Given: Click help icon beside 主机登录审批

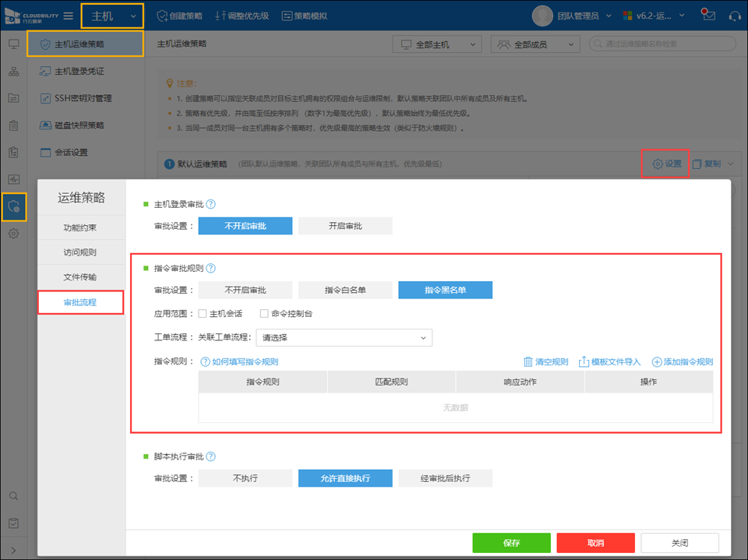Looking at the screenshot, I should [210, 204].
